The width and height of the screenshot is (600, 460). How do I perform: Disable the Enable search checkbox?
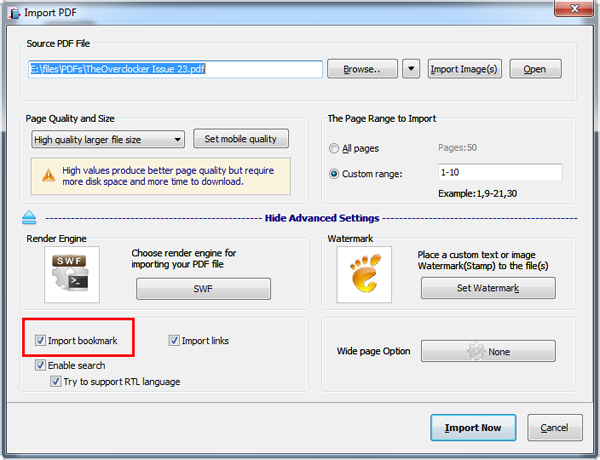[x=41, y=366]
